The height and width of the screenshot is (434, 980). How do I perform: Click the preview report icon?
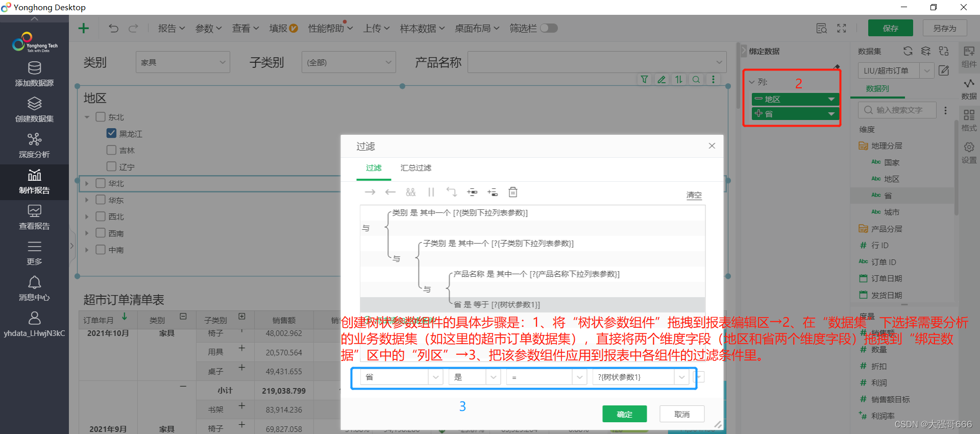(821, 28)
